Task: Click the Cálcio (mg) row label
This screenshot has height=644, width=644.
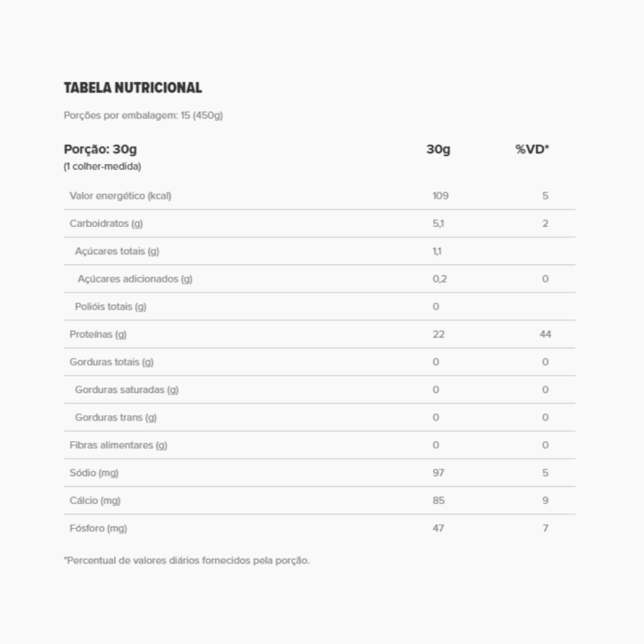Action: (x=95, y=501)
